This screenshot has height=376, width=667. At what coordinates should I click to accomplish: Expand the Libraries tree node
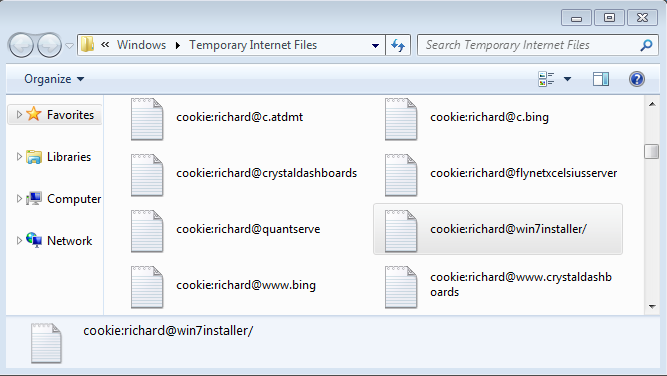pos(19,157)
